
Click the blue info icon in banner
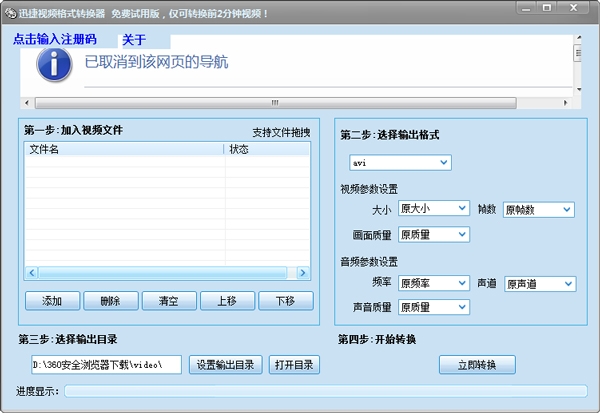[53, 63]
